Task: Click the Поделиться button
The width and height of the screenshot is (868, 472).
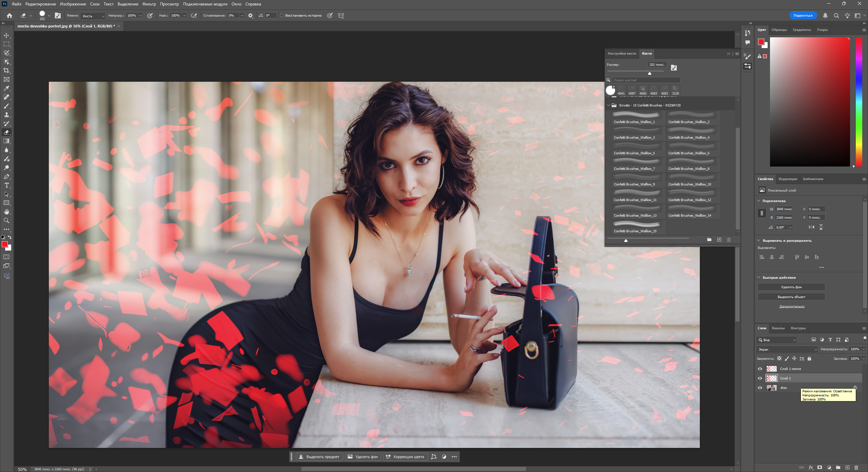Action: coord(803,16)
